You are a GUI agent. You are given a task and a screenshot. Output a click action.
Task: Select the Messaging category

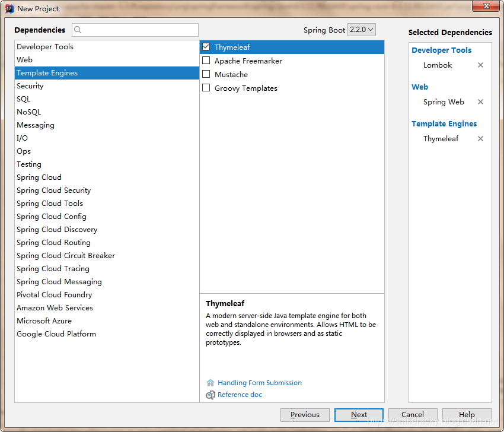point(107,125)
